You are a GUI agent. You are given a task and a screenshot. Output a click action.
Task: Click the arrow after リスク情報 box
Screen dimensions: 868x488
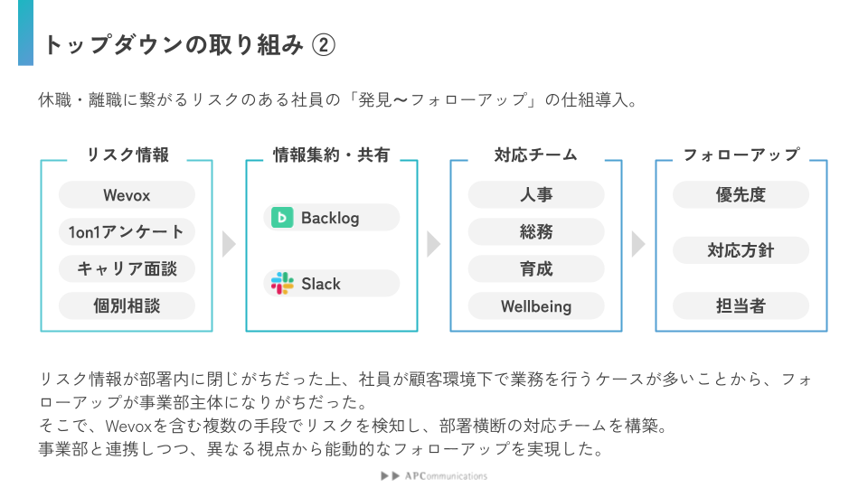click(228, 245)
